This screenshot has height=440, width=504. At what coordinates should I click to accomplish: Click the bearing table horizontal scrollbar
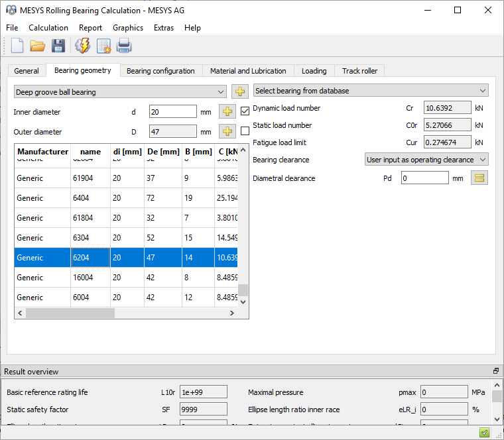(70, 313)
